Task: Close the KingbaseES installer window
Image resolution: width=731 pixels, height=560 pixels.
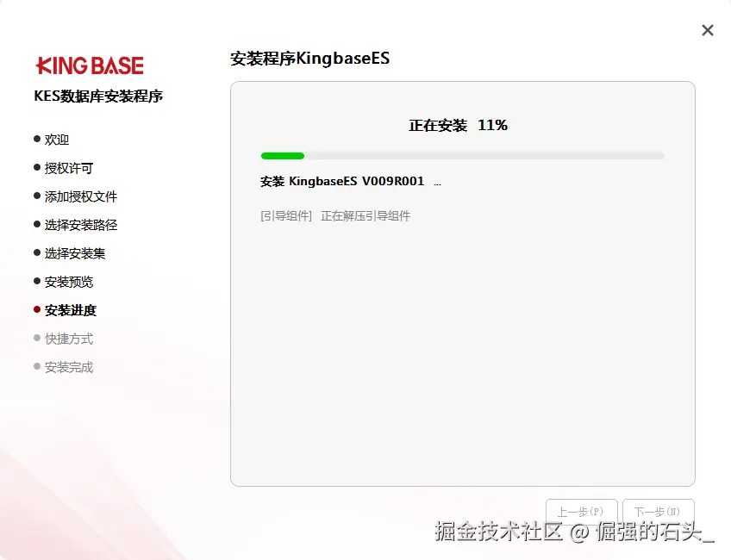Action: (x=707, y=30)
